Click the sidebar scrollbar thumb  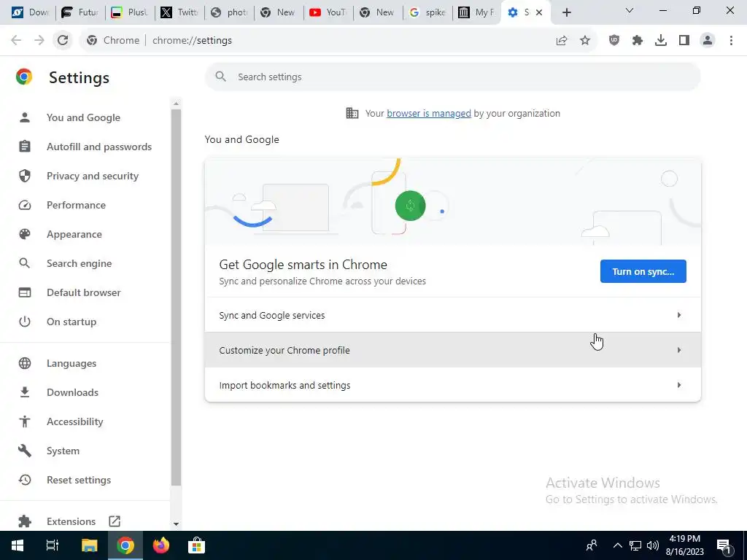[176, 297]
